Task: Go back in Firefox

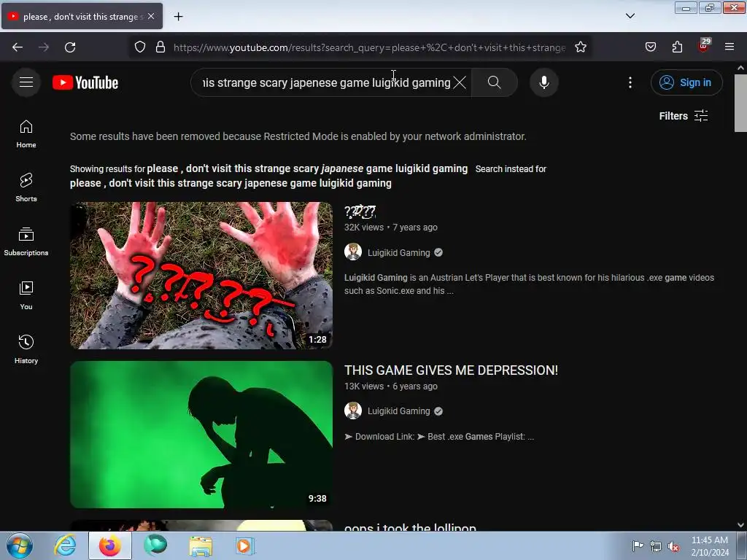Action: click(x=18, y=47)
